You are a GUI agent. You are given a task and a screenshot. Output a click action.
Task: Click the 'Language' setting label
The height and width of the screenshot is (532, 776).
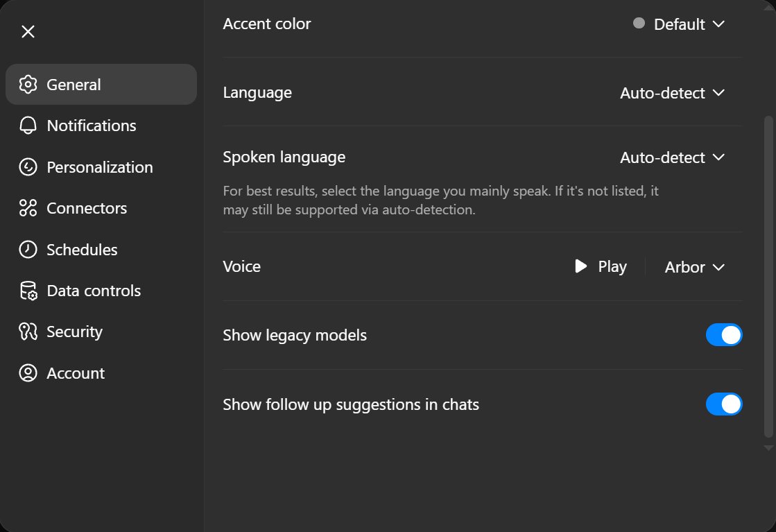pos(257,93)
